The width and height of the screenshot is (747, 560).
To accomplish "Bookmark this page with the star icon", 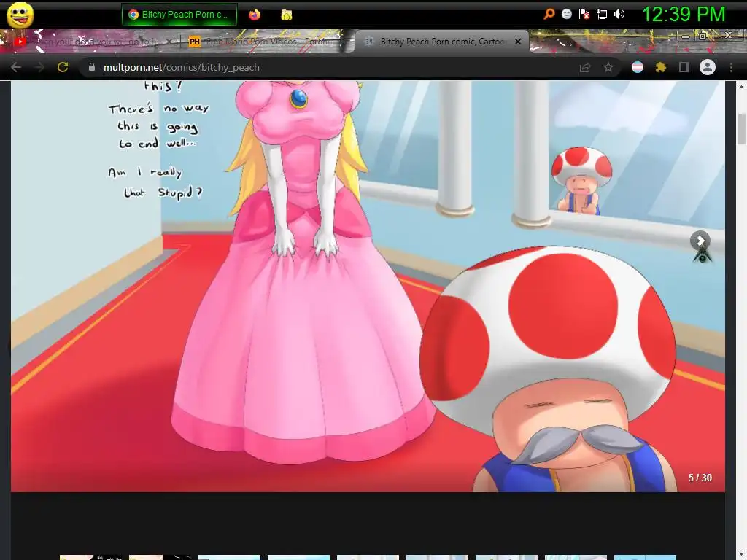I will 608,68.
